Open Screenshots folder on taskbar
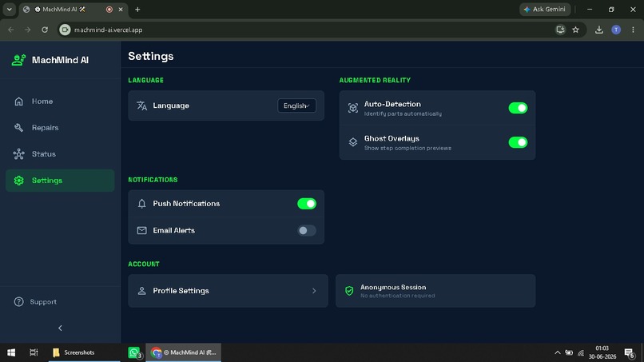Screen dimensions: 644x362 pos(84,352)
